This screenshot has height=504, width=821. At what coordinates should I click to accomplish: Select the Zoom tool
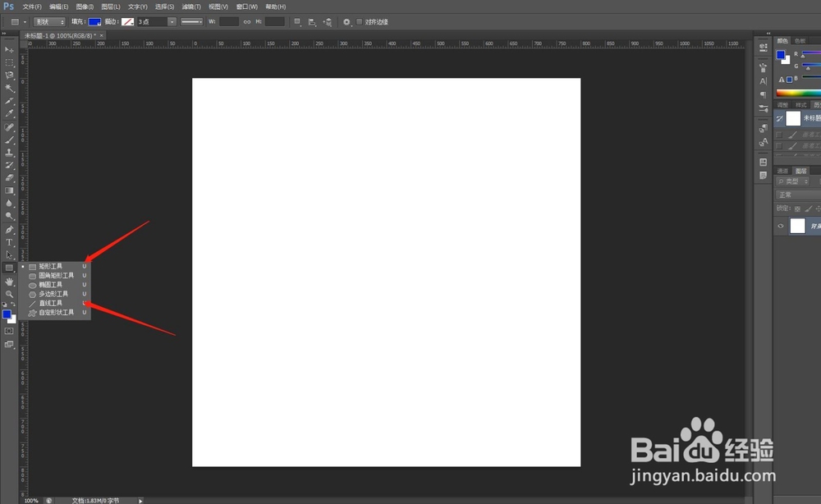[x=9, y=294]
